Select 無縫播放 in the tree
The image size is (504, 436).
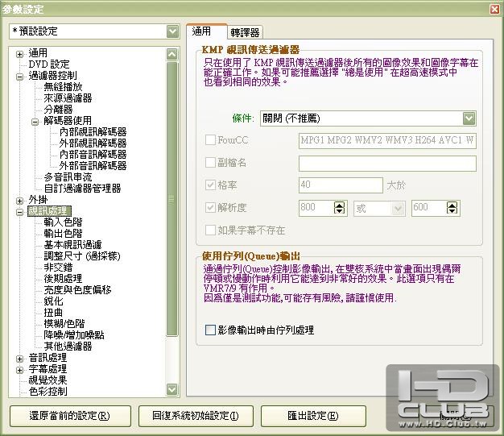click(63, 86)
